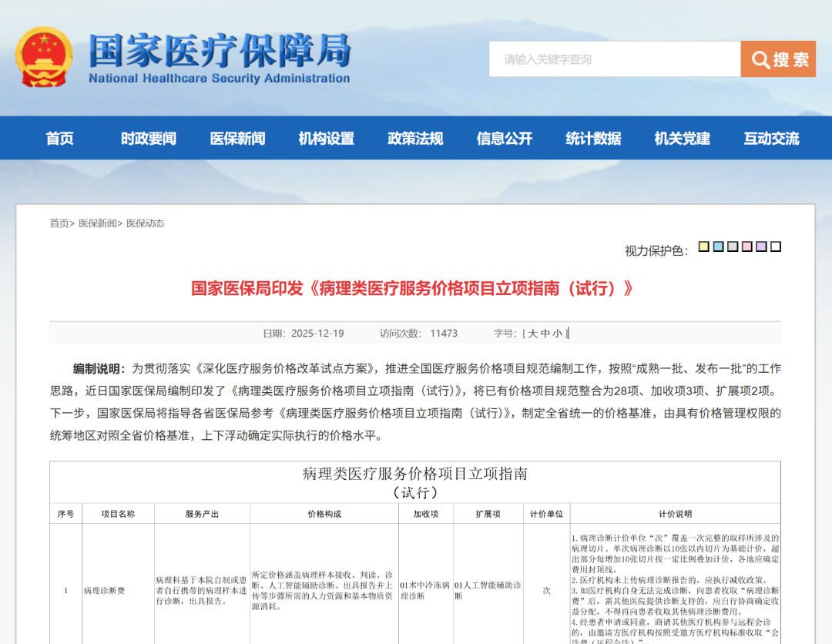Open the 首页 navigation item
This screenshot has width=832, height=644.
point(59,139)
